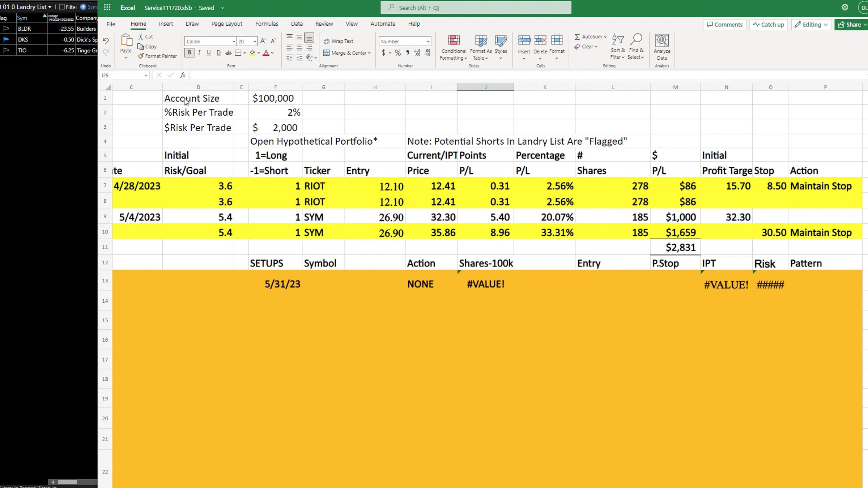Click the Merge & Center button
The width and height of the screenshot is (868, 488).
347,53
